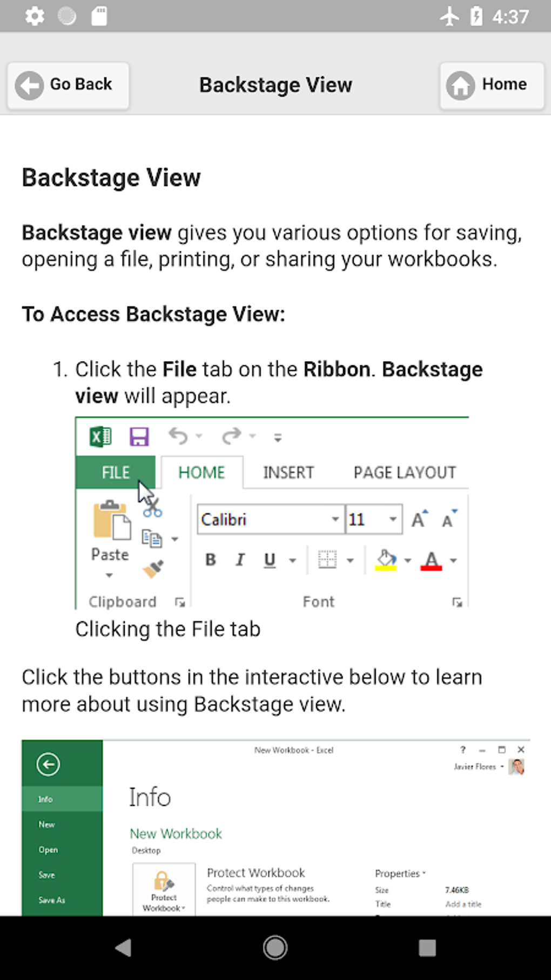551x980 pixels.
Task: Click the circular back arrow in Backstage view
Action: click(x=49, y=764)
